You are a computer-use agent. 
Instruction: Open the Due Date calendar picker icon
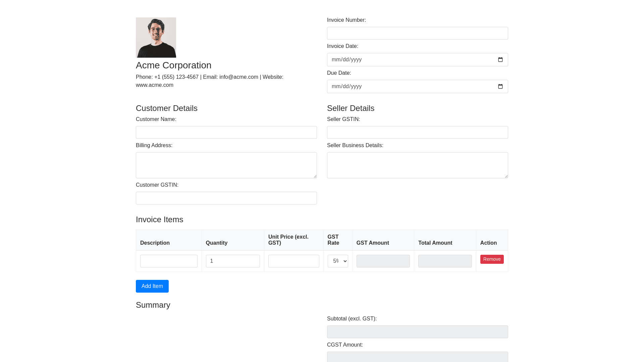500,86
